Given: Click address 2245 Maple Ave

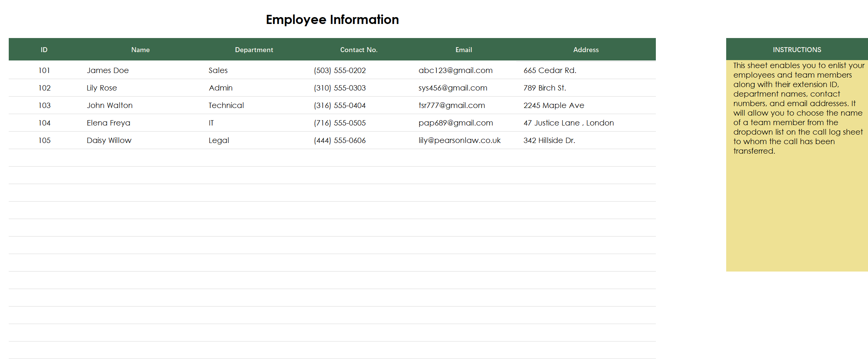Looking at the screenshot, I should click(x=554, y=105).
